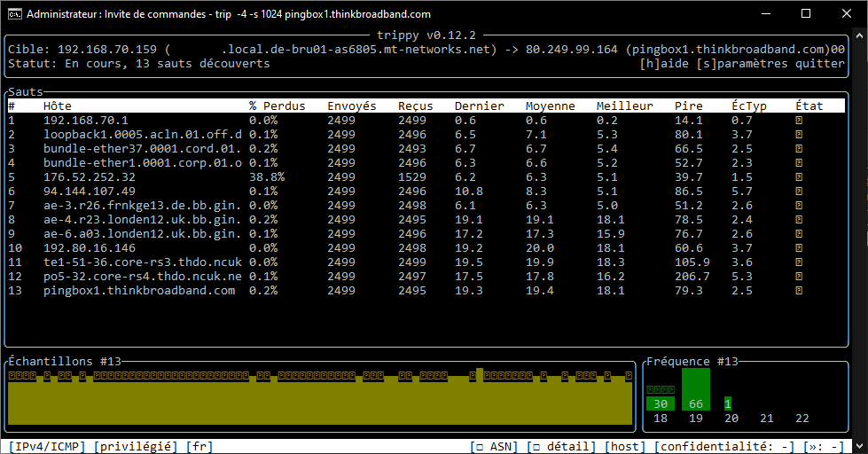The image size is (868, 454).
Task: Click the 38.8% packet loss value
Action: coord(267,177)
